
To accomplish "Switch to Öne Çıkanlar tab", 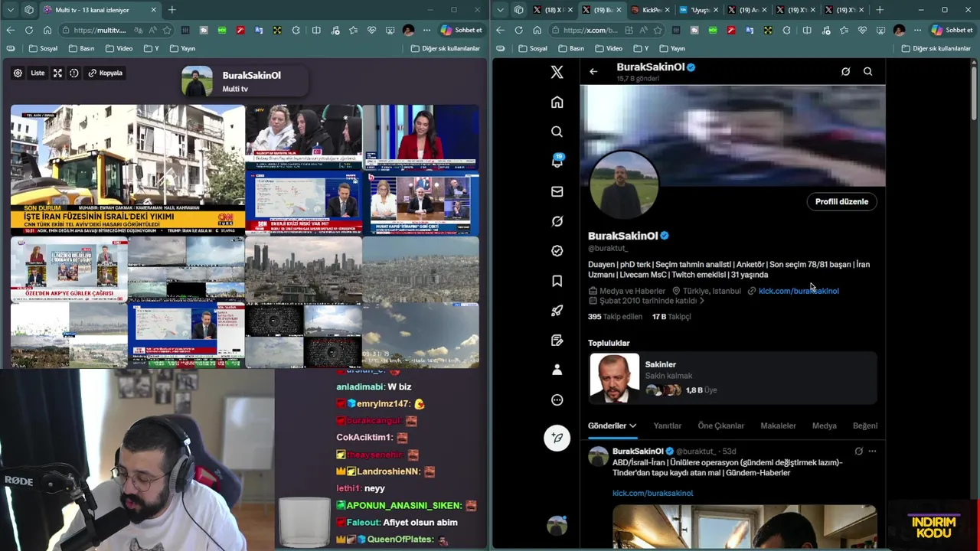I will [x=720, y=425].
